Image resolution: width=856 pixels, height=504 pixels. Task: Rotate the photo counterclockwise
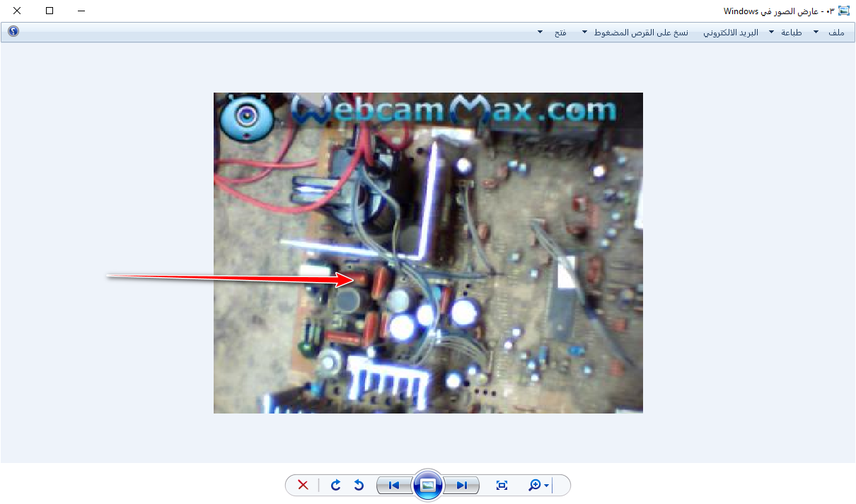point(359,485)
